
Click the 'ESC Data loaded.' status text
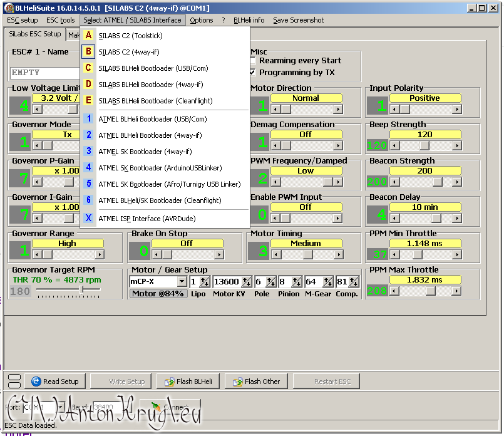31,425
